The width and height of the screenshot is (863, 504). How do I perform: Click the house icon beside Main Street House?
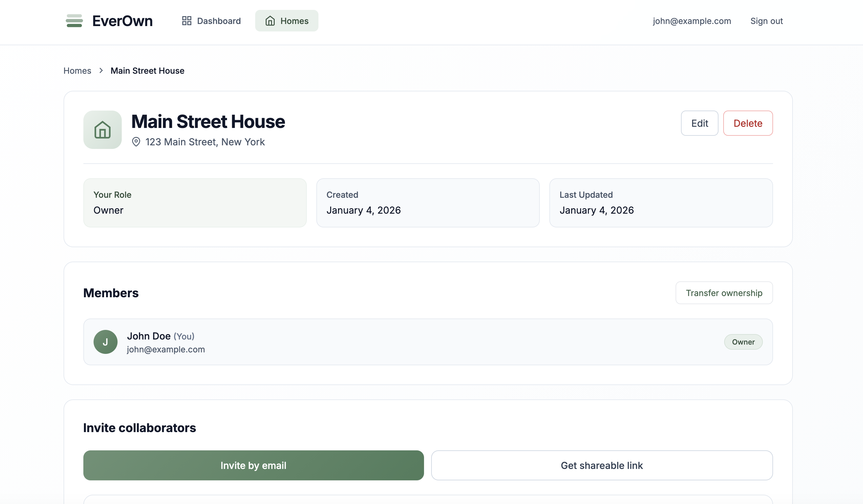pyautogui.click(x=102, y=129)
